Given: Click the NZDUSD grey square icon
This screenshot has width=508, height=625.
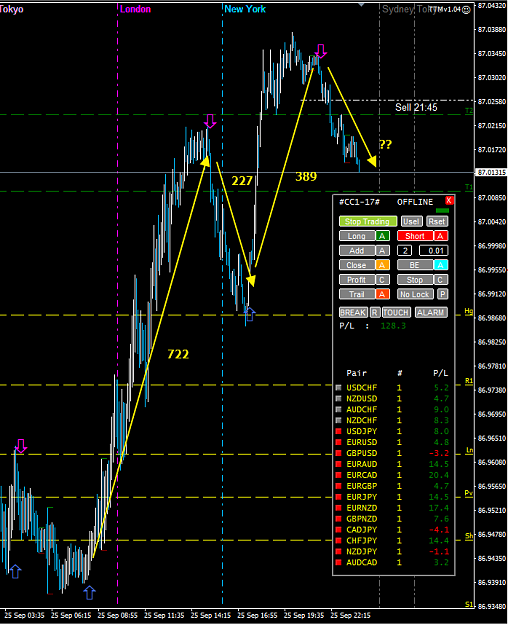Looking at the screenshot, I should 339,399.
